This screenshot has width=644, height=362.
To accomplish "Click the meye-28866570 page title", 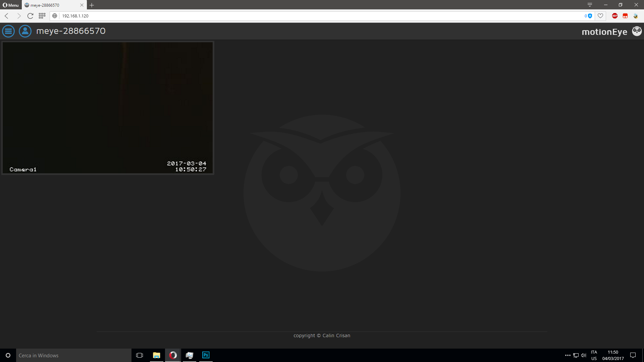I will tap(71, 31).
